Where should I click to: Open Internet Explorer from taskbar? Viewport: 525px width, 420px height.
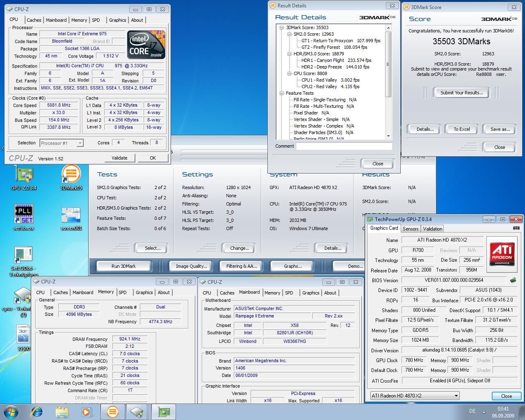point(37,411)
